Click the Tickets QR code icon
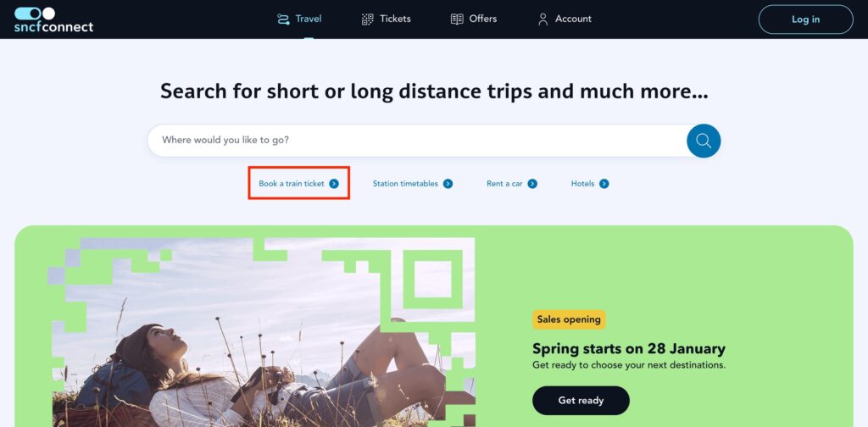Viewport: 868px width, 427px height. (x=368, y=19)
